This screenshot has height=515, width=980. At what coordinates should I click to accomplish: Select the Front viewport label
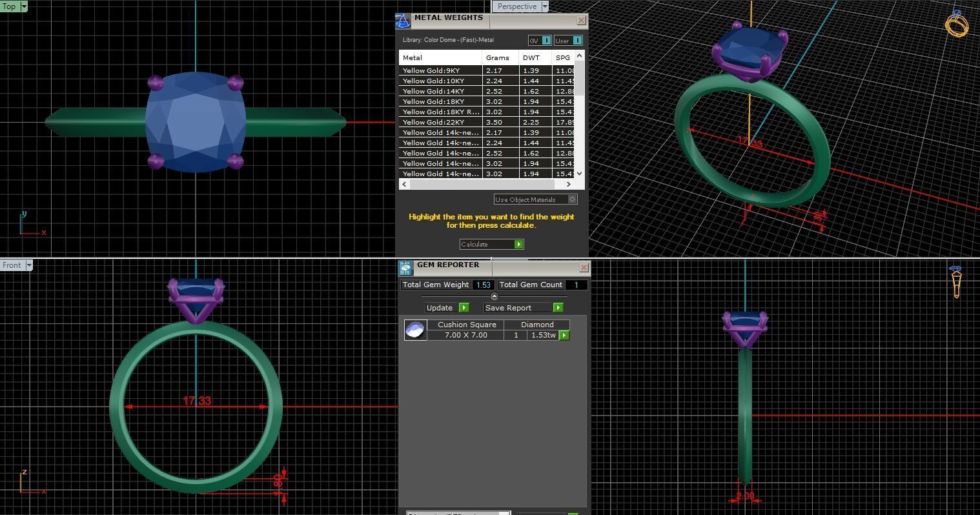12,265
